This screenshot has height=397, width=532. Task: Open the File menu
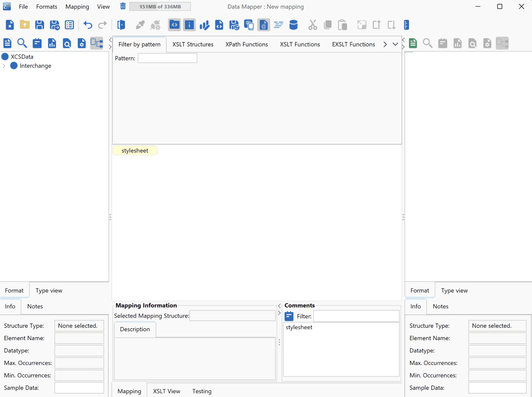tap(23, 7)
